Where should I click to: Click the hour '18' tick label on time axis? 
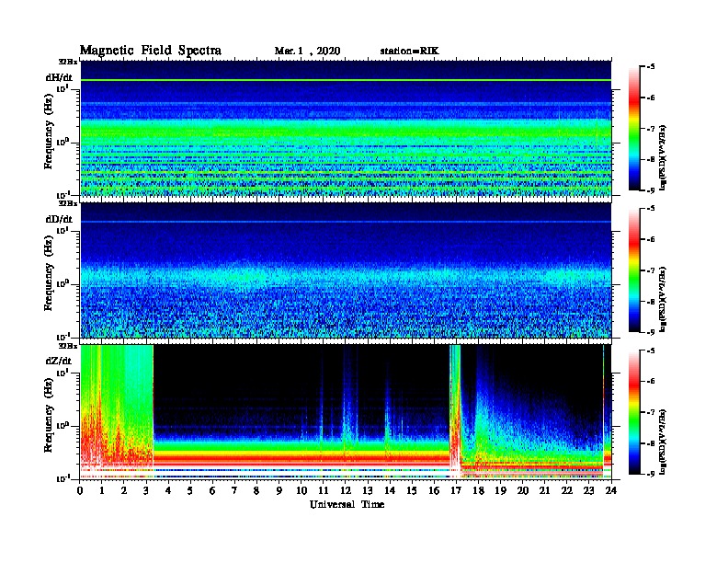click(478, 490)
